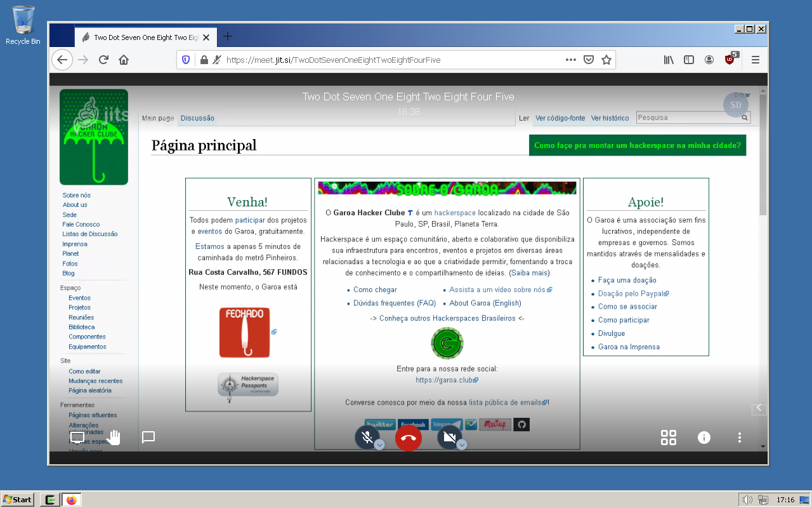Expand audio settings chevron beside microphone

tap(379, 445)
